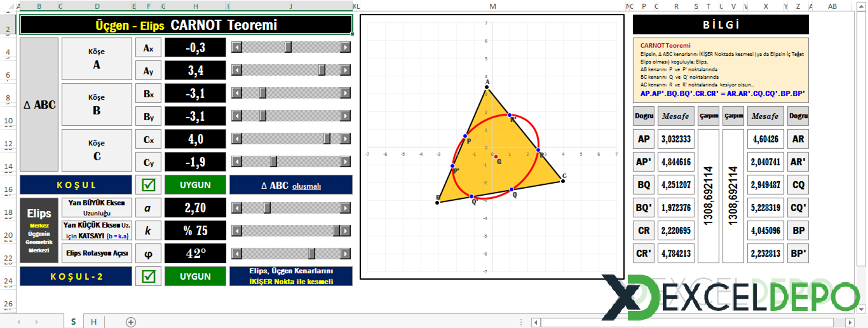The width and height of the screenshot is (868, 328).
Task: Select CR' distance value 4,784213
Action: click(676, 253)
